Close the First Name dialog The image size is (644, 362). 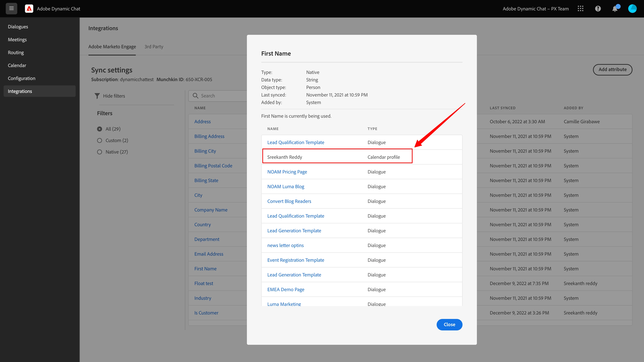[x=449, y=324]
